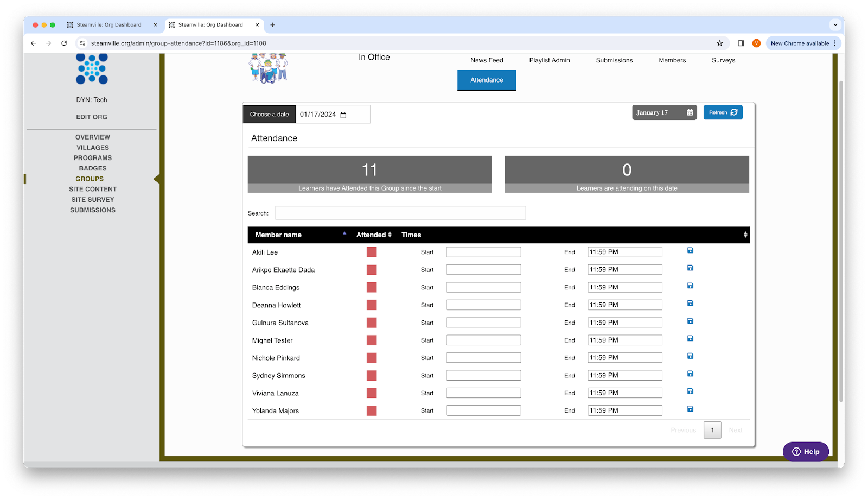The image size is (868, 499).
Task: Toggle attended box for Deanna Howlett
Action: pos(372,305)
